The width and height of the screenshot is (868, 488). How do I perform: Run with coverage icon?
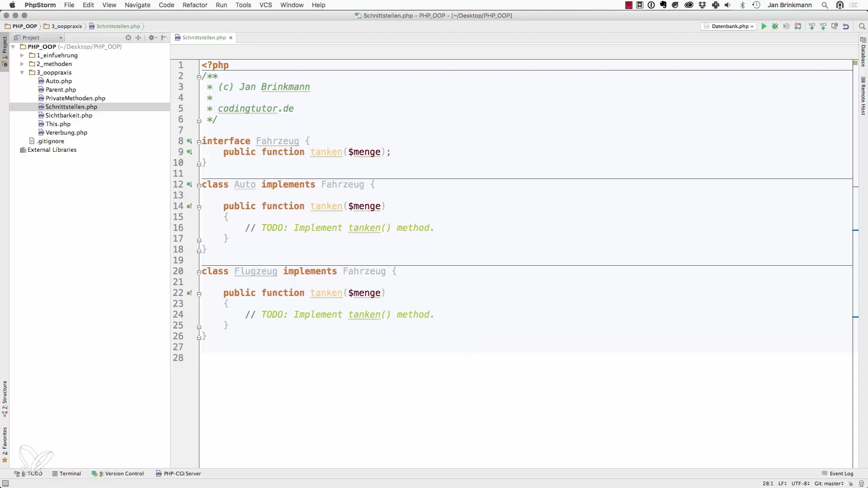[787, 26]
